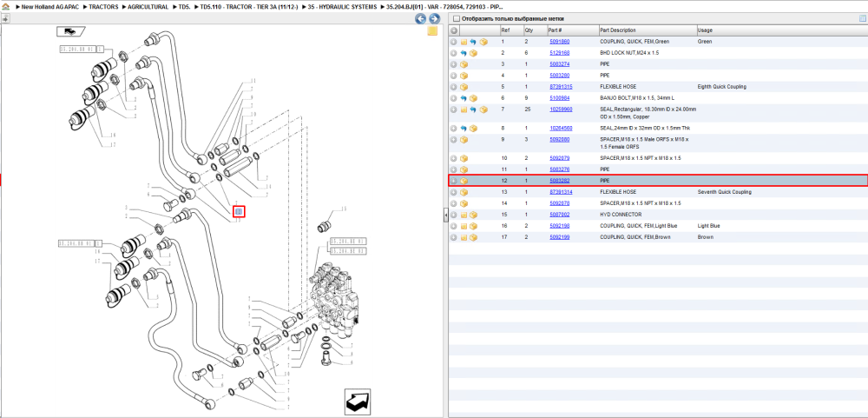868x418 pixels.
Task: Select the Light Blue usage cell
Action: point(708,226)
